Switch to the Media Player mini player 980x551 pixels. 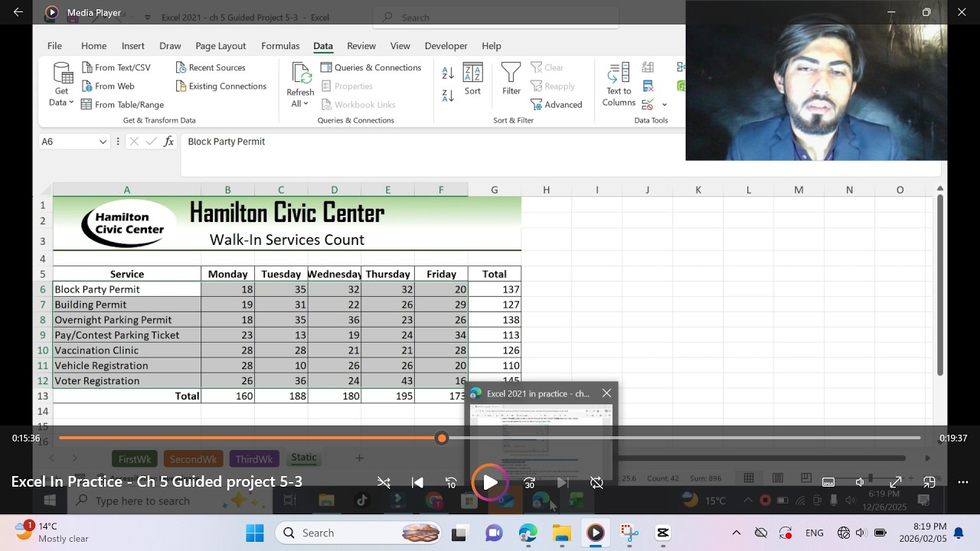click(x=929, y=482)
